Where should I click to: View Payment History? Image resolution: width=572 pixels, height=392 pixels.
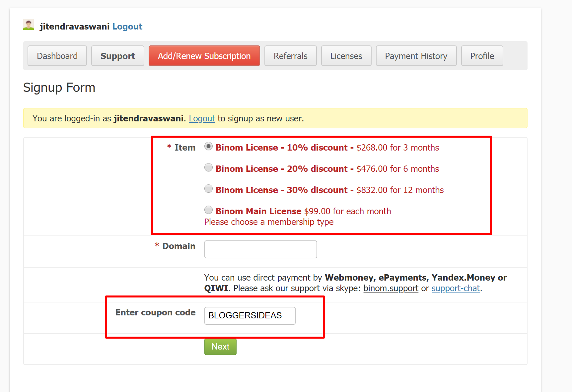pyautogui.click(x=416, y=56)
